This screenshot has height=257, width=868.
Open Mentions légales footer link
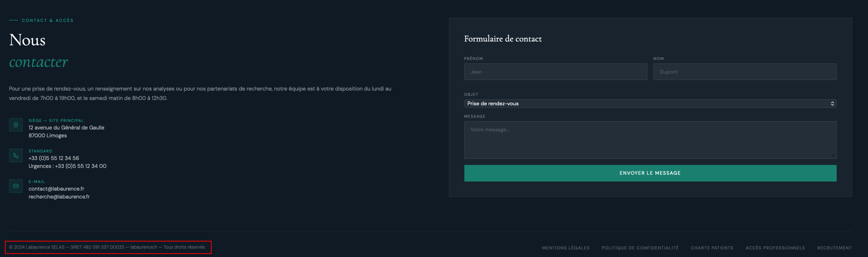coord(565,248)
